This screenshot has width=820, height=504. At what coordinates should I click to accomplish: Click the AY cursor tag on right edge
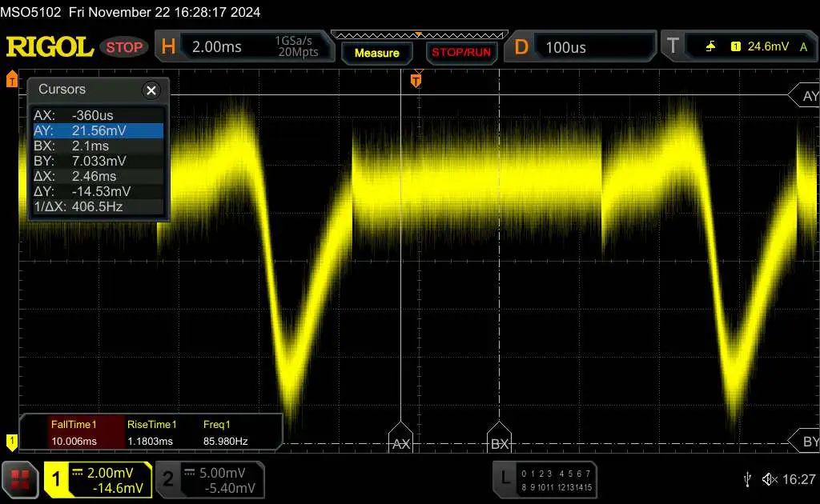click(805, 95)
